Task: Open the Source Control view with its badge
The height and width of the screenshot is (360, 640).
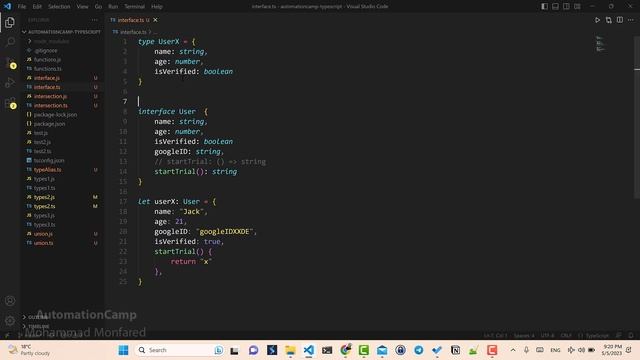Action: [10, 62]
